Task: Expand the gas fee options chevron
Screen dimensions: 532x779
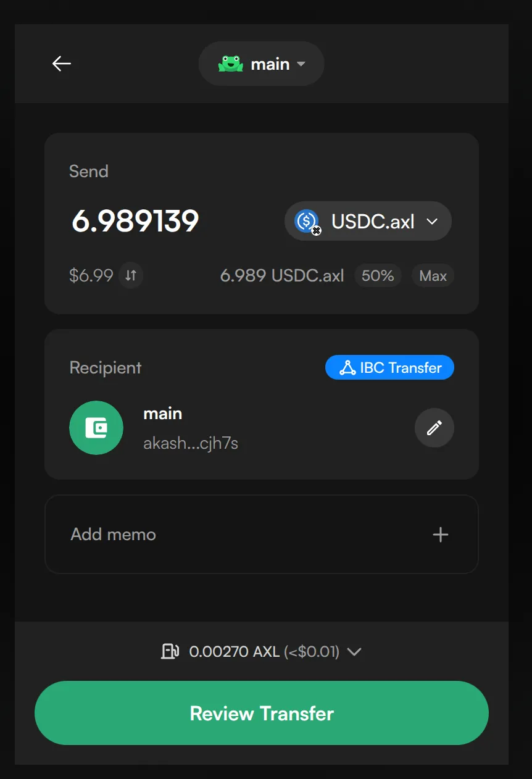Action: [354, 651]
